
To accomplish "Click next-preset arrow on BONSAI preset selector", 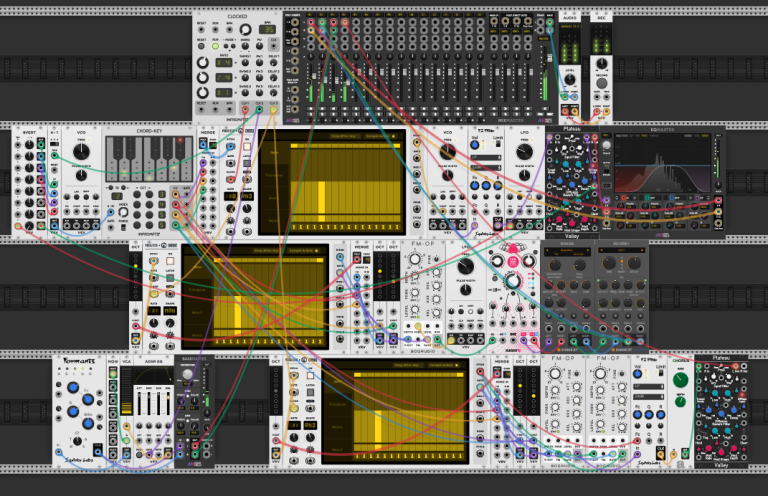I will coord(589,250).
